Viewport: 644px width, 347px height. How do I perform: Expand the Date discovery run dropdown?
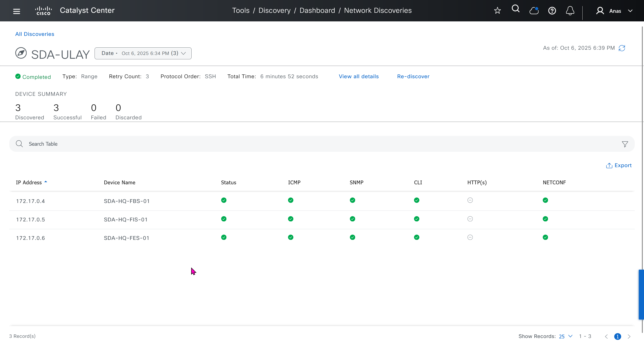tap(143, 53)
